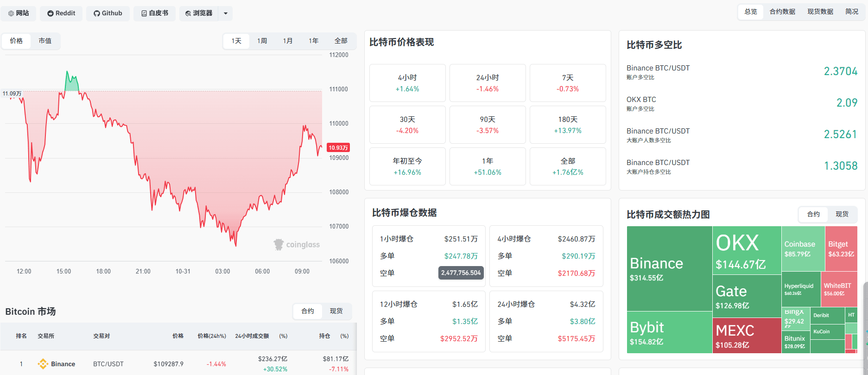
Task: Select the 全部 chart range
Action: (x=341, y=41)
